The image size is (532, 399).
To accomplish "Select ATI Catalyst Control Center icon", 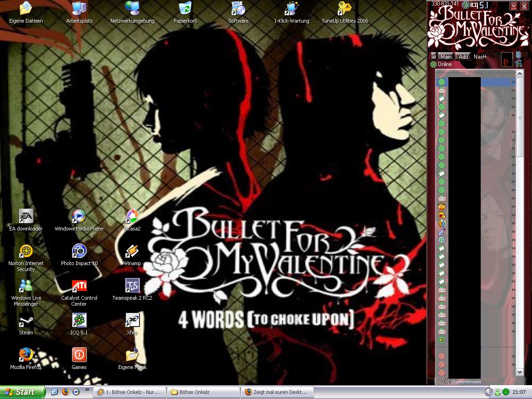I will pyautogui.click(x=79, y=292).
